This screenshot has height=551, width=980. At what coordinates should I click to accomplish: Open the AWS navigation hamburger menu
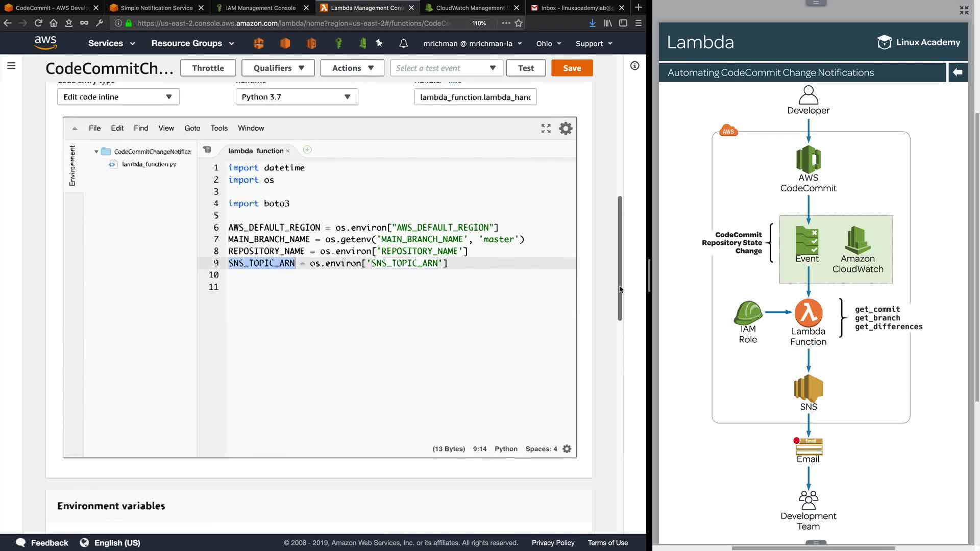(x=11, y=66)
